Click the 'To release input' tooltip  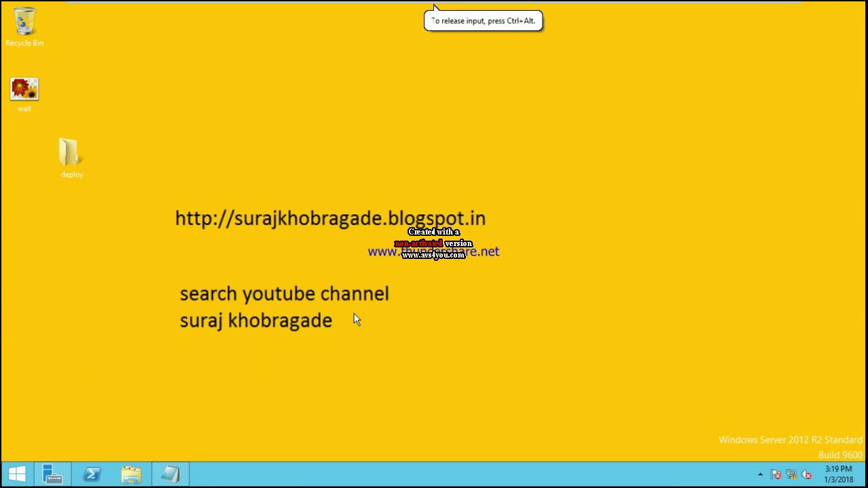(x=483, y=20)
